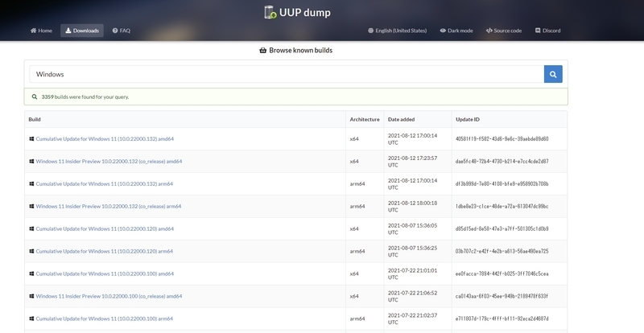Select Update ID starting with ee0facca
The image size is (644, 333).
click(x=502, y=273)
